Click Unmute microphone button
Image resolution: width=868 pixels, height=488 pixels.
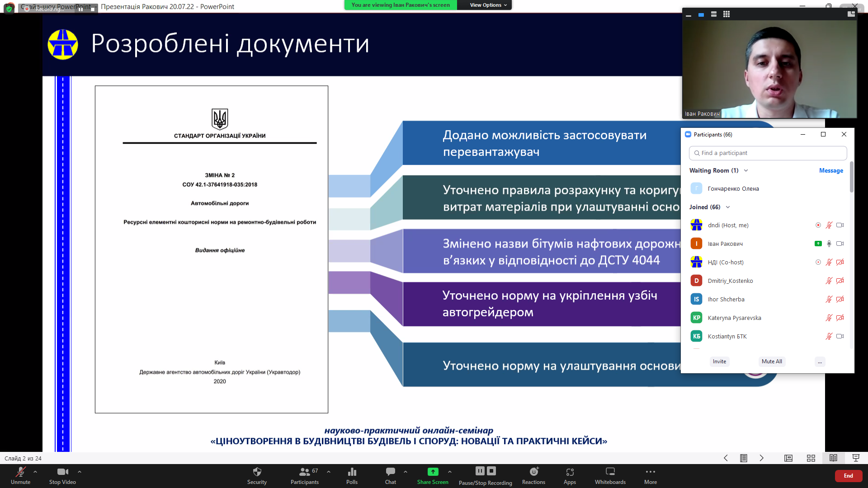click(x=20, y=472)
